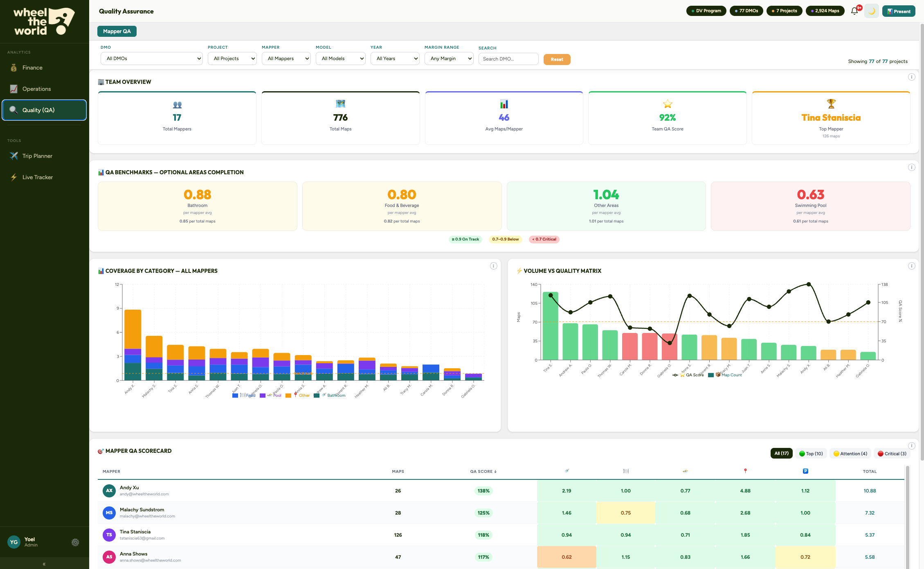Click the Team Overview info icon
The image size is (924, 569).
tap(911, 77)
